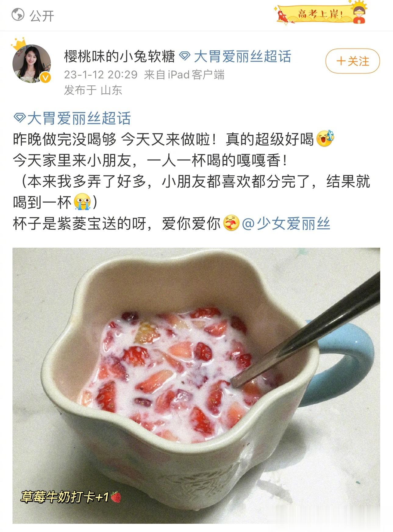393x532 pixels.
Task: Tap the 公开 visibility label
Action: pos(42,16)
